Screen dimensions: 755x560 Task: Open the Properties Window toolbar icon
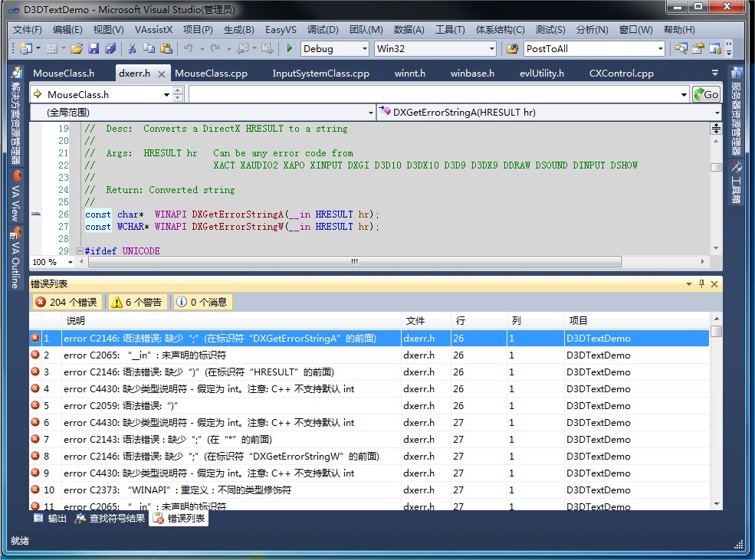698,48
